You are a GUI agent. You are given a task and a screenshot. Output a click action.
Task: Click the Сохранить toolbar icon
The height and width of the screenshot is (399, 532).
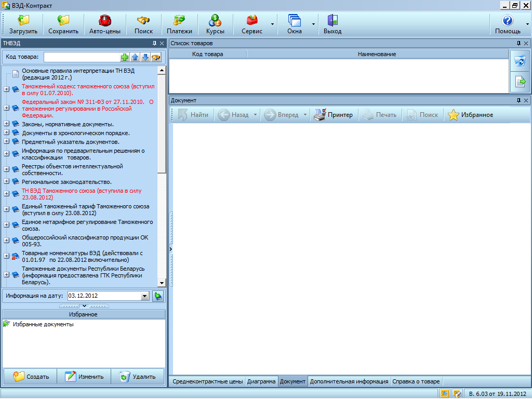tap(63, 24)
